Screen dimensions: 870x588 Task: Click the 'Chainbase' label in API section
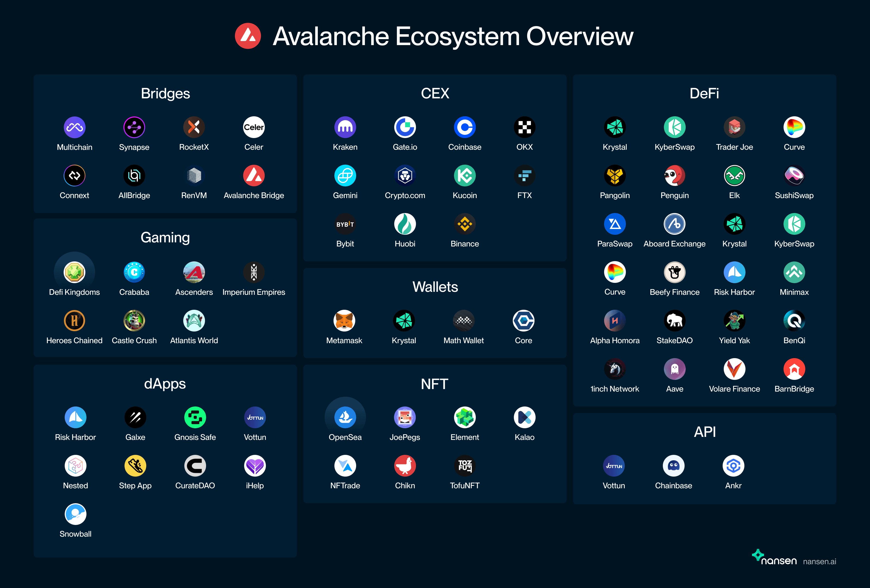point(673,486)
